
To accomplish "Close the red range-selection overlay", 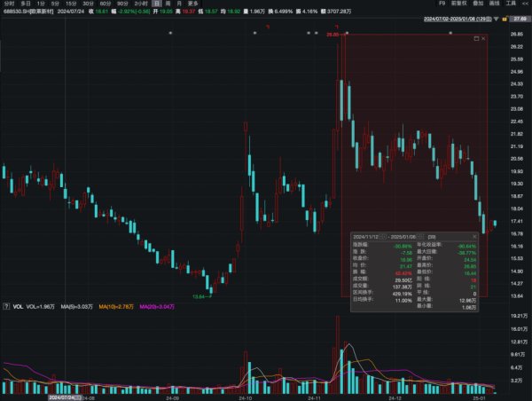I will click(483, 38).
